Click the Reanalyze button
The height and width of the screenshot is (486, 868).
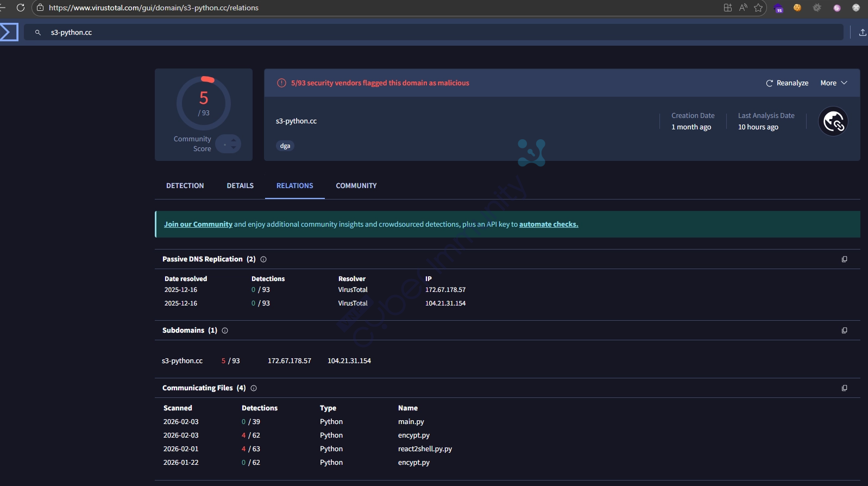coord(787,83)
